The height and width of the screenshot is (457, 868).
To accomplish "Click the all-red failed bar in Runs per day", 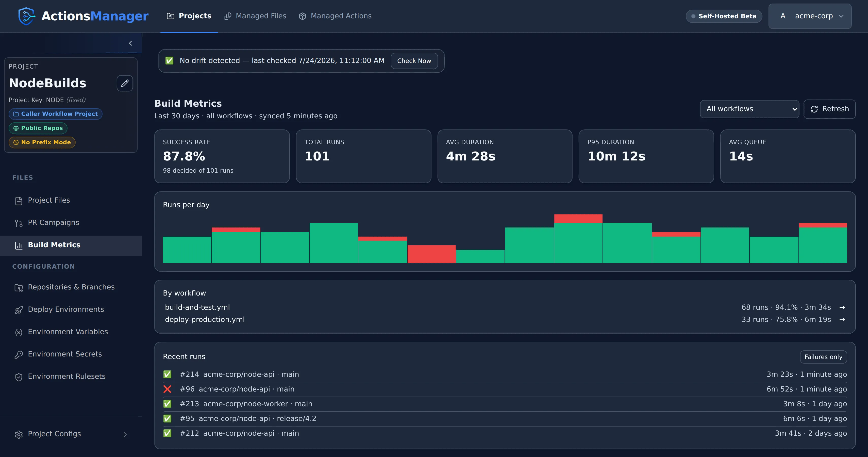I will click(432, 254).
